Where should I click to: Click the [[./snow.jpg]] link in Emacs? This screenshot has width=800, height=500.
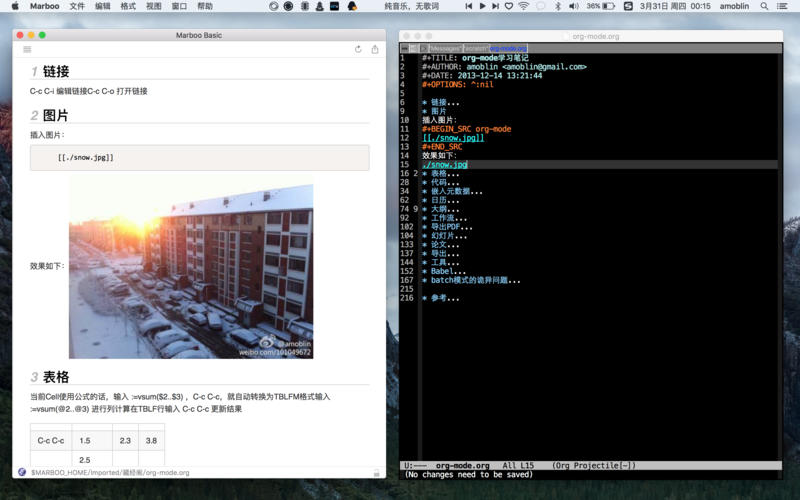click(453, 138)
